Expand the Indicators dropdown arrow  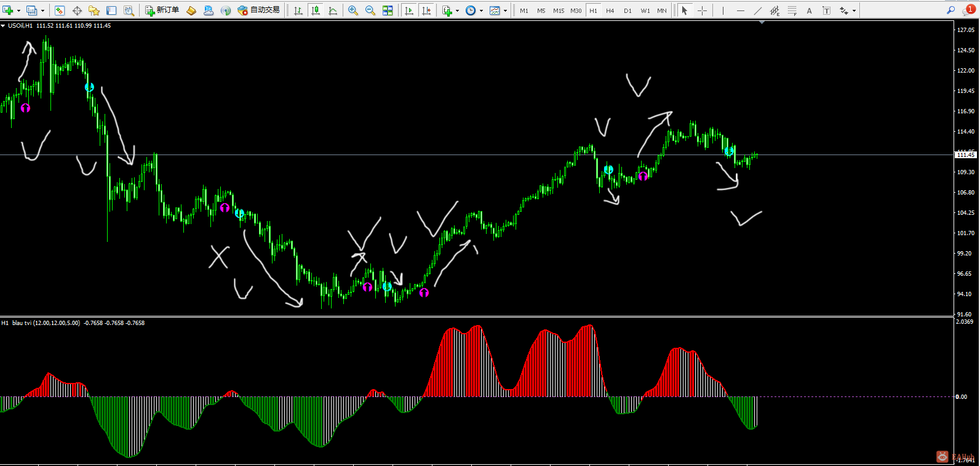click(457, 10)
